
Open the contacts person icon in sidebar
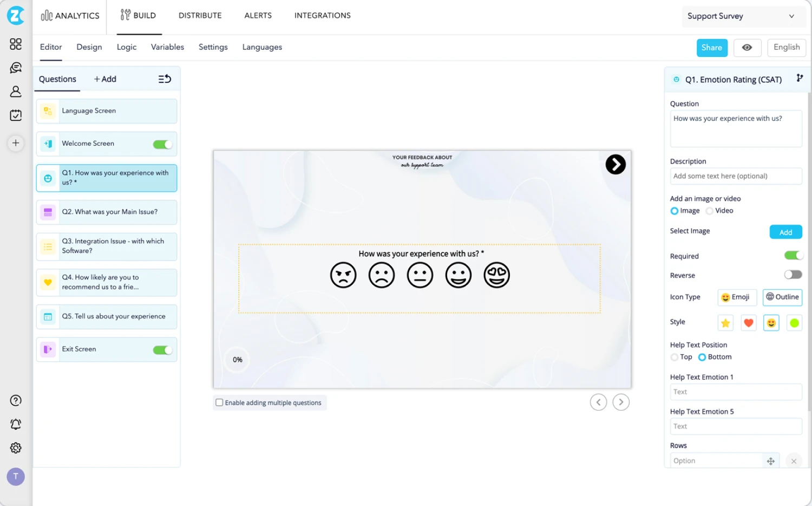[15, 91]
